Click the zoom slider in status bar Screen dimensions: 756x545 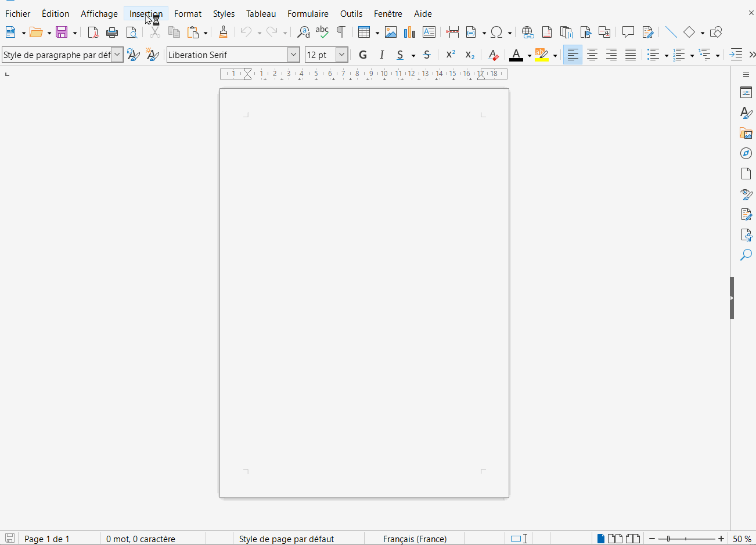[686, 539]
